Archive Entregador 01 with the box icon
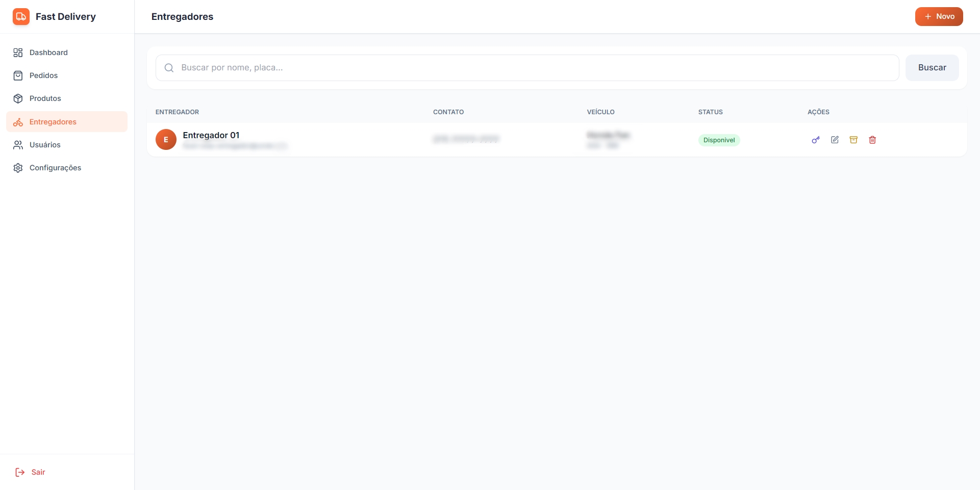Screen dimensions: 980x490 tap(853, 140)
